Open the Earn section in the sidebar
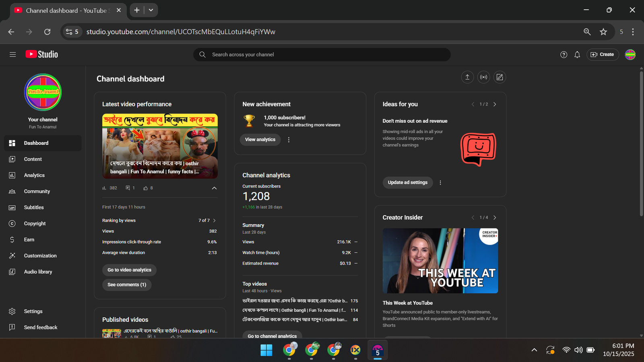This screenshot has width=644, height=362. [x=29, y=240]
